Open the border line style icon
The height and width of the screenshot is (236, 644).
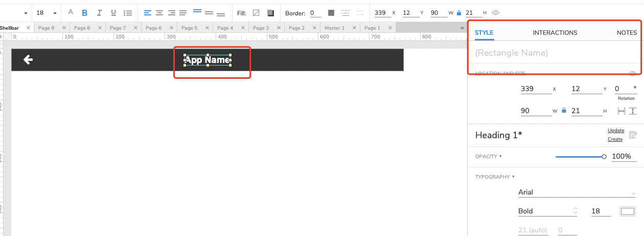pos(346,13)
